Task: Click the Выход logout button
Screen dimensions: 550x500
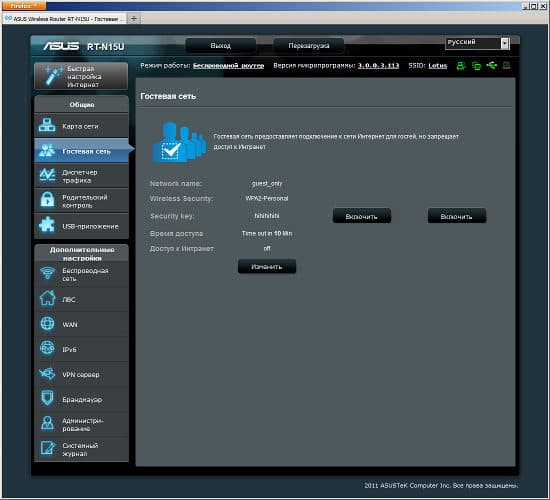Action: [x=221, y=46]
